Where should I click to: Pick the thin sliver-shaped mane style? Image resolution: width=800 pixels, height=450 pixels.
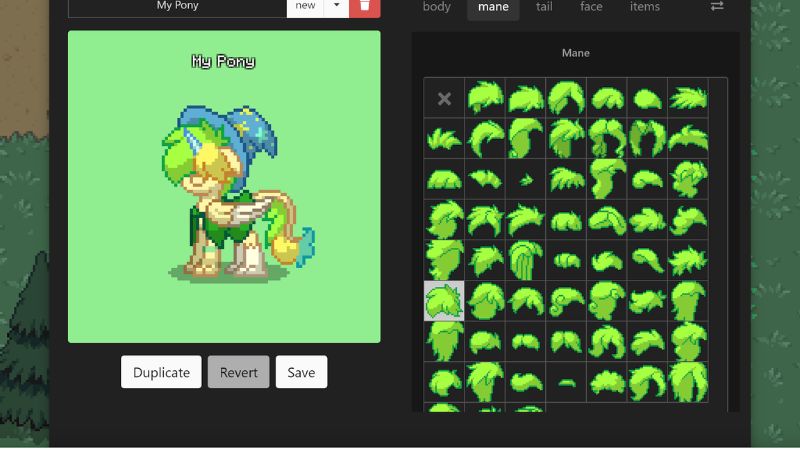[566, 382]
